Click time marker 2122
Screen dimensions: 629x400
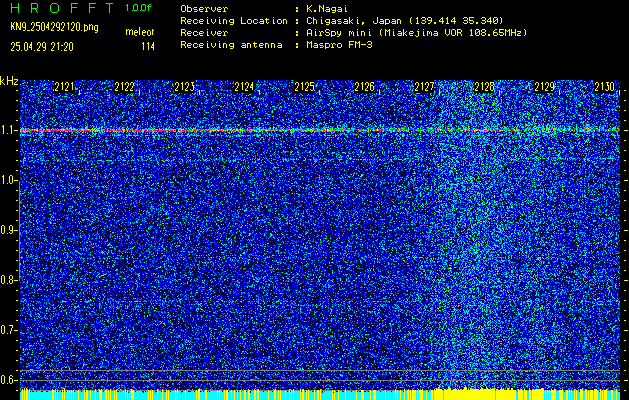pos(124,87)
